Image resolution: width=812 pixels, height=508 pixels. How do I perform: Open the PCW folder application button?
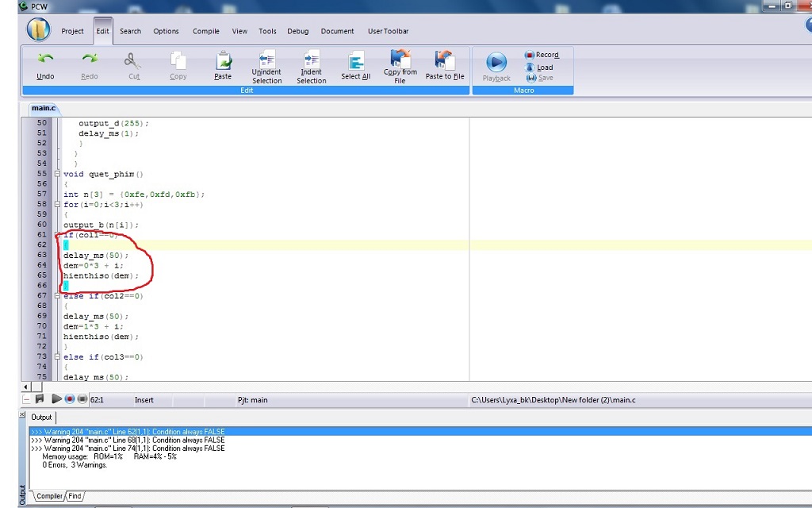click(38, 29)
